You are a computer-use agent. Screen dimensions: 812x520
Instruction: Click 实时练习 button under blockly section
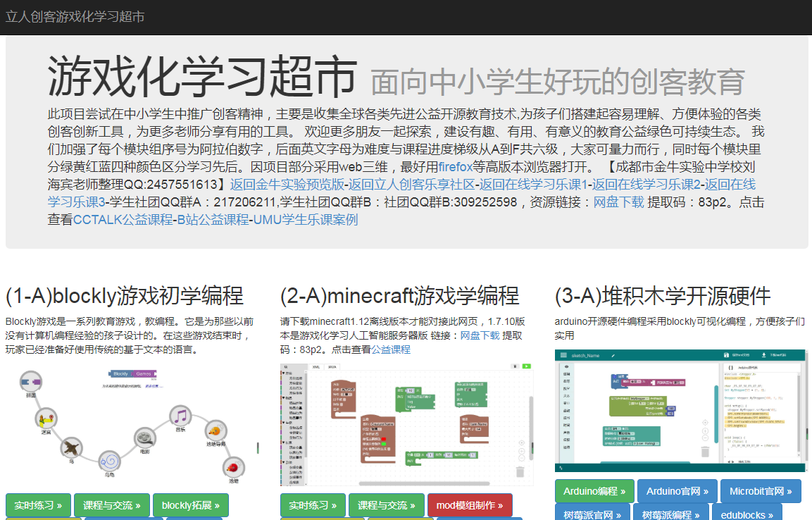click(x=38, y=505)
